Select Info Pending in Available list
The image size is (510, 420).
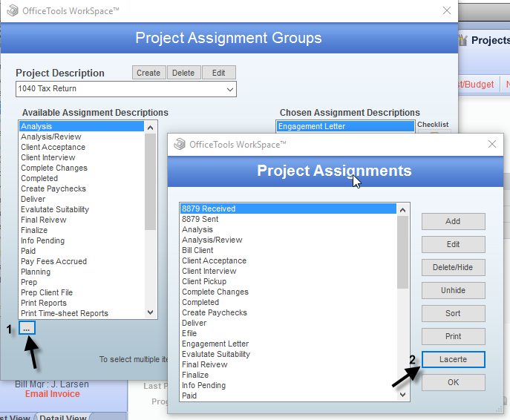82,240
